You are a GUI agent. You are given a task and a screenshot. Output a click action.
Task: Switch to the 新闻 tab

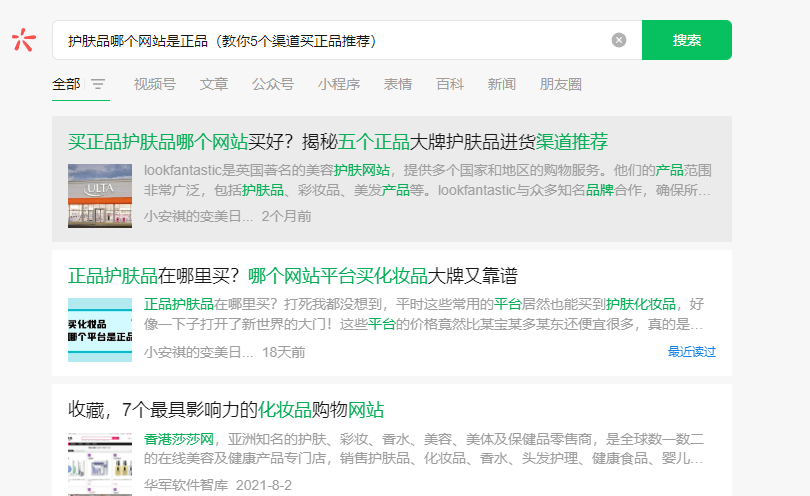pos(502,84)
